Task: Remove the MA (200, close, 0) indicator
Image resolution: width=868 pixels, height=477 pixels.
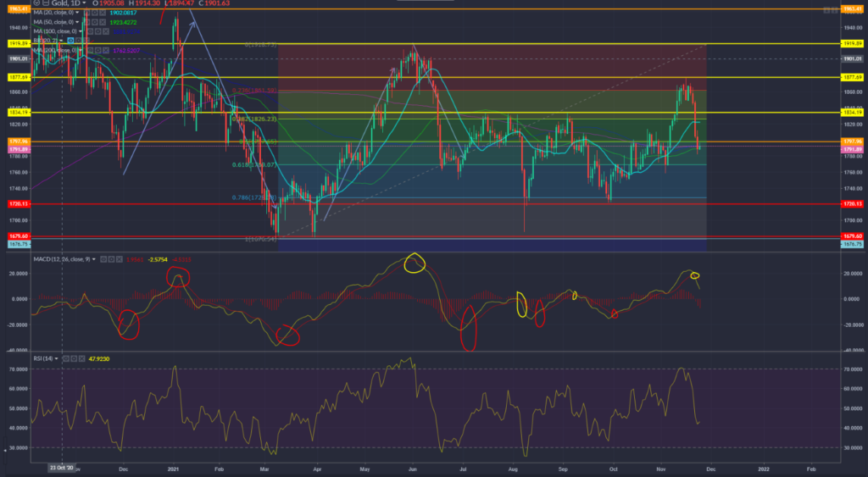Action: point(106,50)
